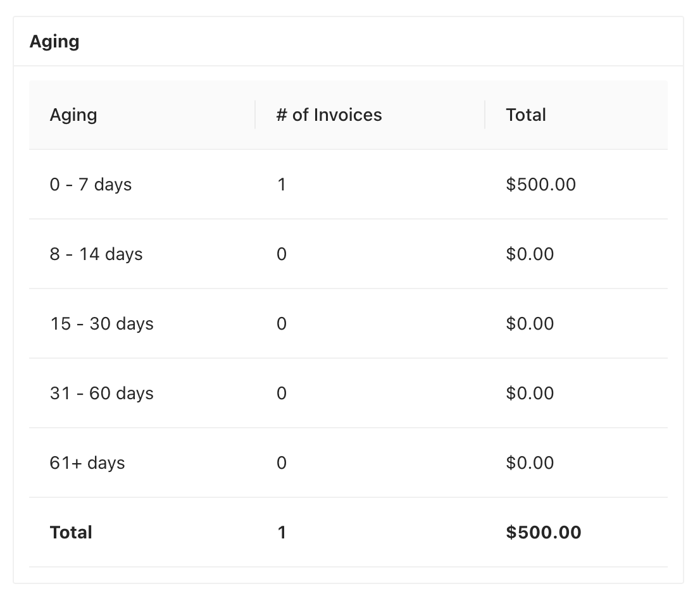Click the $0.00 total for 31 - 60 days
This screenshot has width=700, height=596.
coord(530,394)
